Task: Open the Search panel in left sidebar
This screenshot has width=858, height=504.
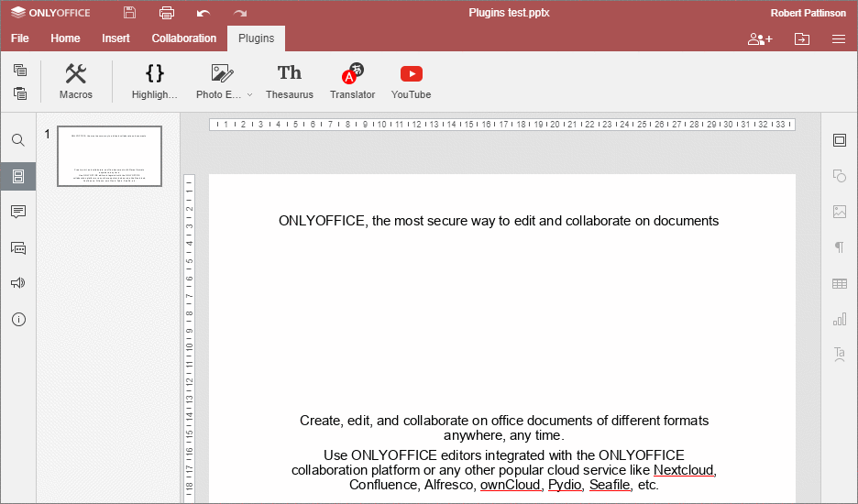Action: coord(18,140)
